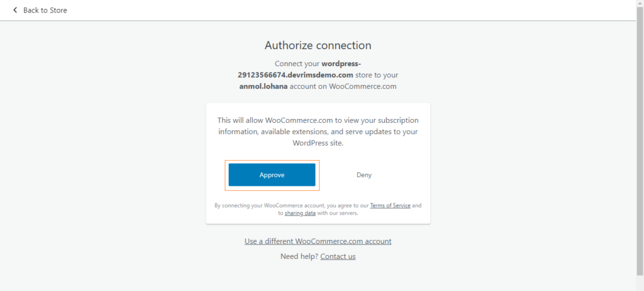Open the 'sharing data' link
This screenshot has height=291, width=644.
tap(300, 214)
